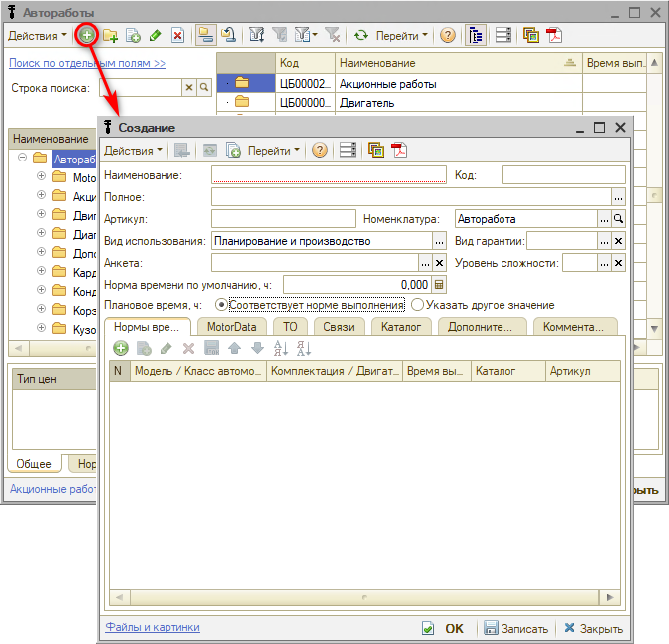Screen dimensions: 669x644
Task: Sort rows ascending in the norms table toolbar
Action: click(280, 348)
